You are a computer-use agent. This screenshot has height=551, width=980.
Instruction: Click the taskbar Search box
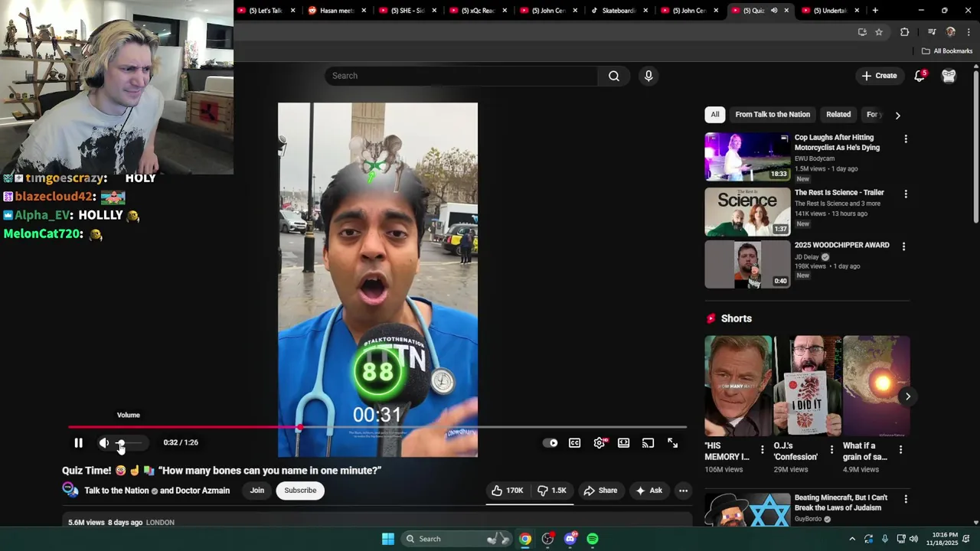458,539
